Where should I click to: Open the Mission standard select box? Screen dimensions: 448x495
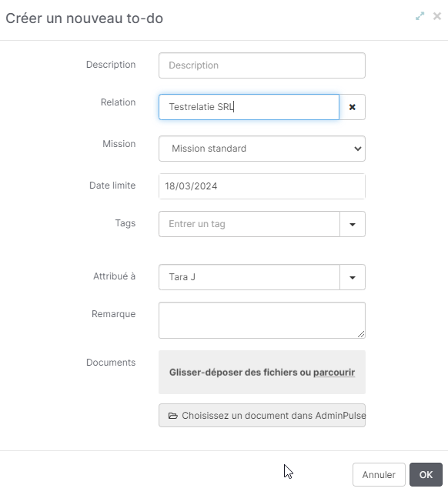point(262,149)
